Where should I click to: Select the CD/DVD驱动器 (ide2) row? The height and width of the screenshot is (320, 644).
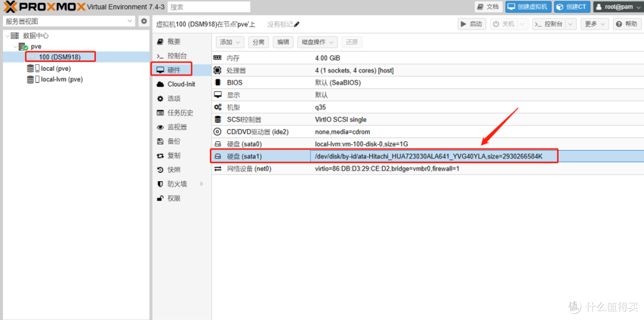coord(428,132)
